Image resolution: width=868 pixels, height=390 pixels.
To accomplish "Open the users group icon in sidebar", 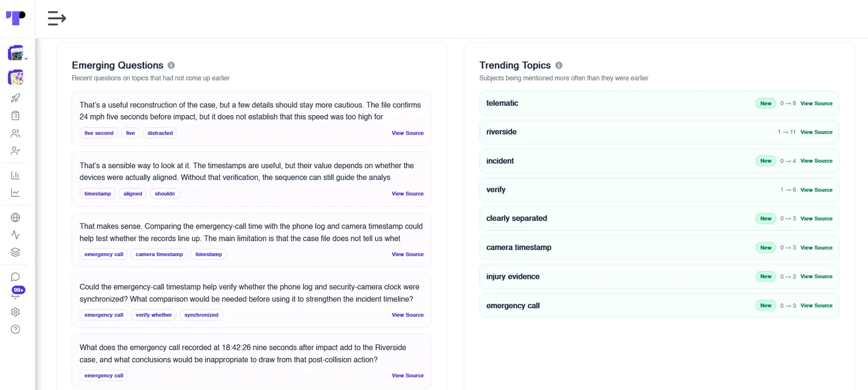I will (x=15, y=133).
